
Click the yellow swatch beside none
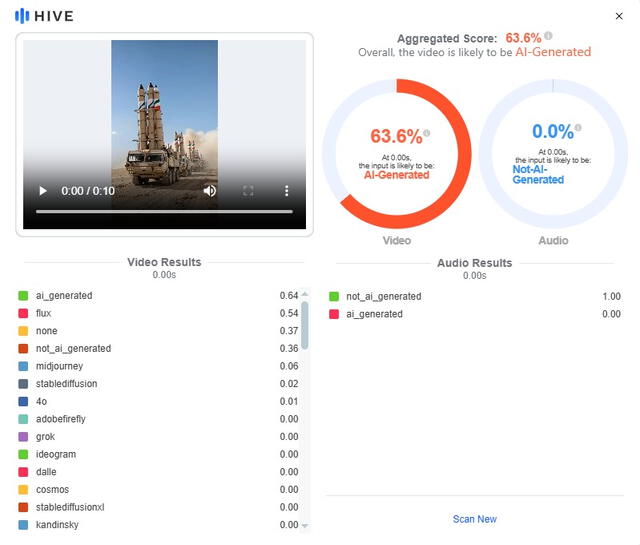point(23,331)
